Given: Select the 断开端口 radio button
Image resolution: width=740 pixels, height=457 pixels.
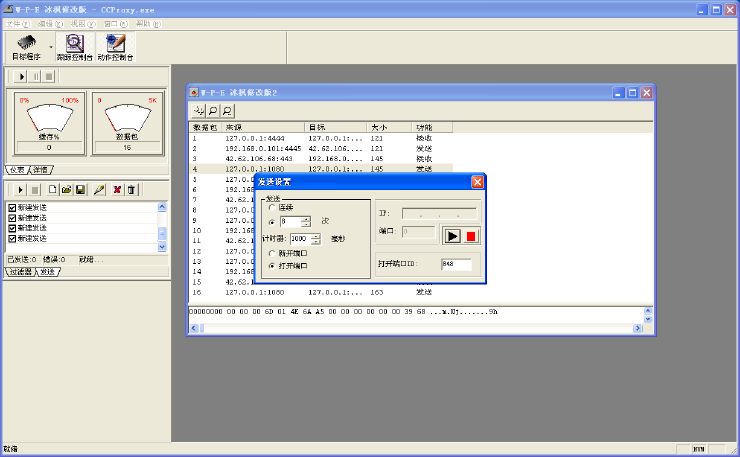Looking at the screenshot, I should (272, 254).
